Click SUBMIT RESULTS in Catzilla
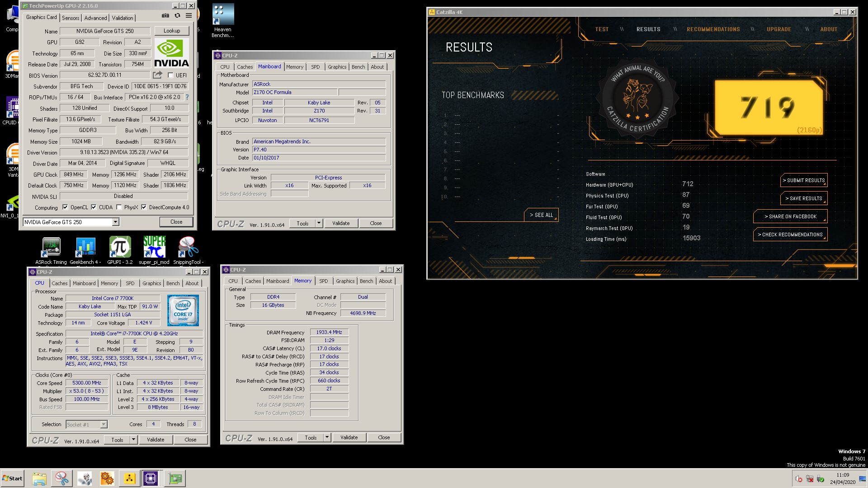This screenshot has height=488, width=868. coord(804,180)
